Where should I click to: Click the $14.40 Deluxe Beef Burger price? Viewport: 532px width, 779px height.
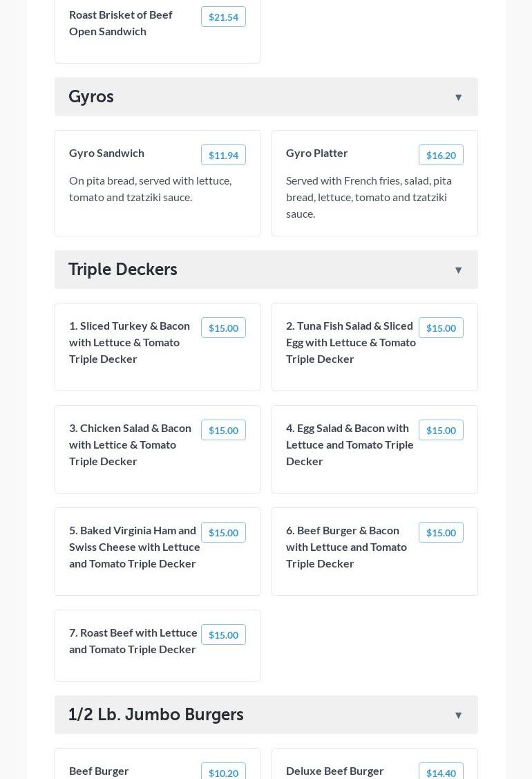click(x=441, y=772)
